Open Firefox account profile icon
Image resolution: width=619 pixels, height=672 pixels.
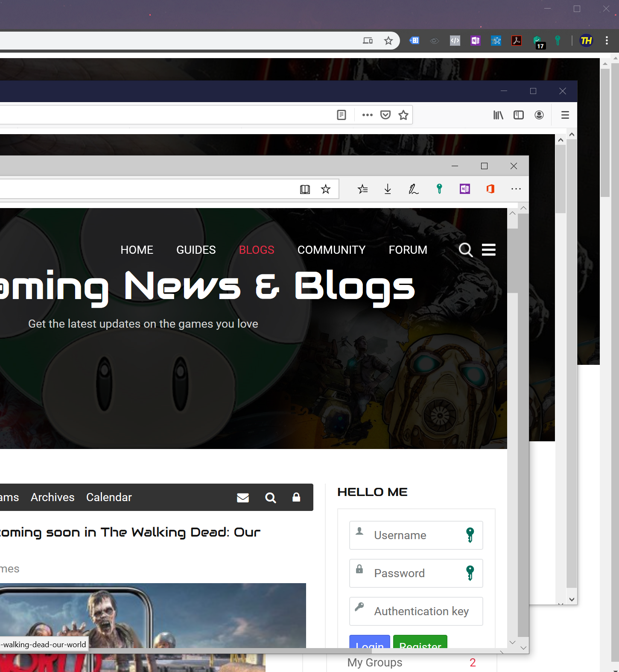click(539, 115)
